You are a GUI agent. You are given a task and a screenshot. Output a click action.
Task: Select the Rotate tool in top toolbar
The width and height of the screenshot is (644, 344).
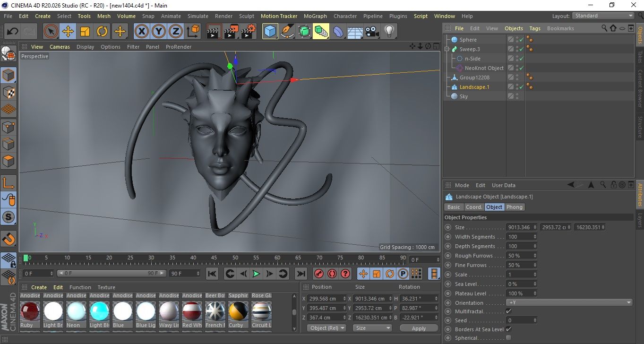[102, 32]
